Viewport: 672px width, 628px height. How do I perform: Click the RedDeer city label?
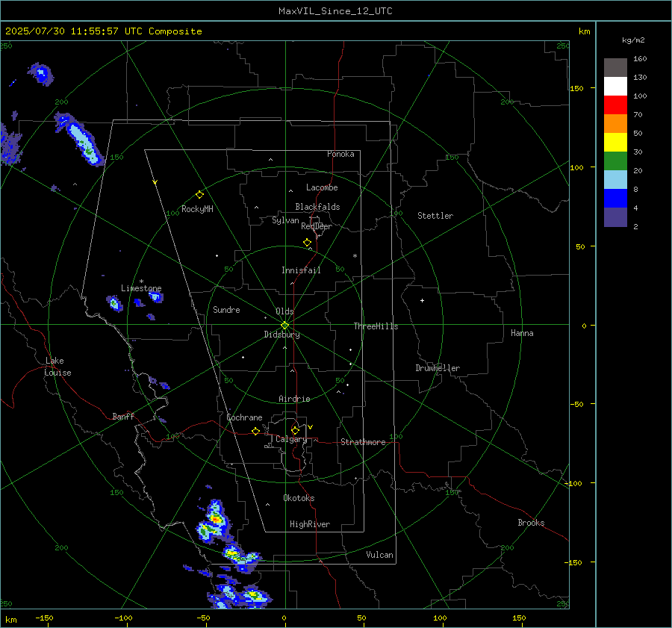click(317, 226)
